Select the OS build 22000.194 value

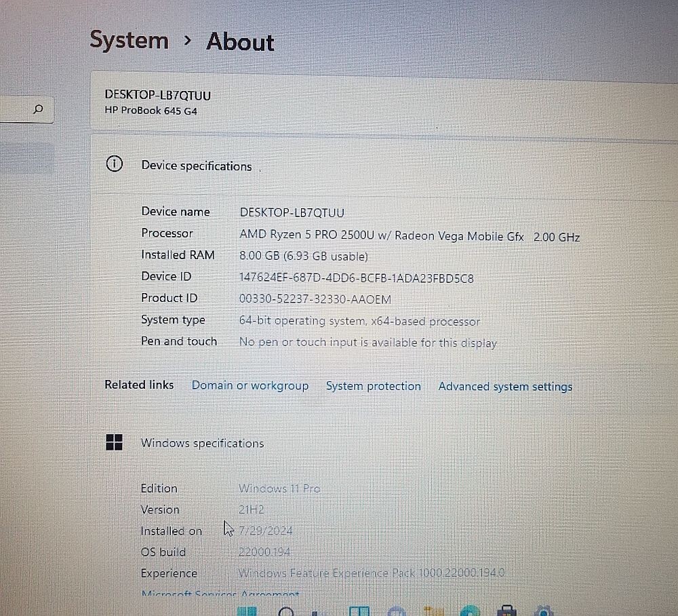(x=264, y=552)
